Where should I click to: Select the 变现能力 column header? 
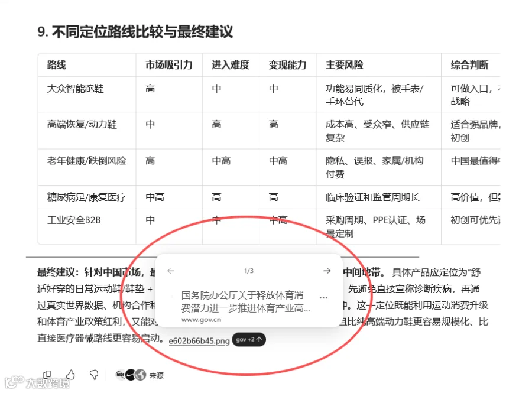[x=287, y=64]
